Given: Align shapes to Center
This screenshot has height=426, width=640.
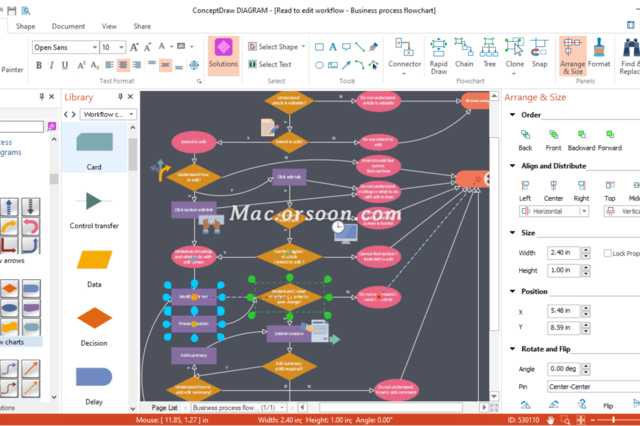Looking at the screenshot, I should (553, 191).
